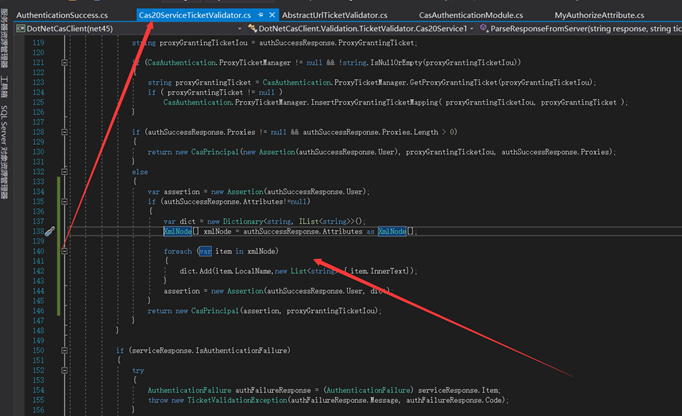Switch to the CasAuthenticationModule.cs tab

click(x=471, y=15)
